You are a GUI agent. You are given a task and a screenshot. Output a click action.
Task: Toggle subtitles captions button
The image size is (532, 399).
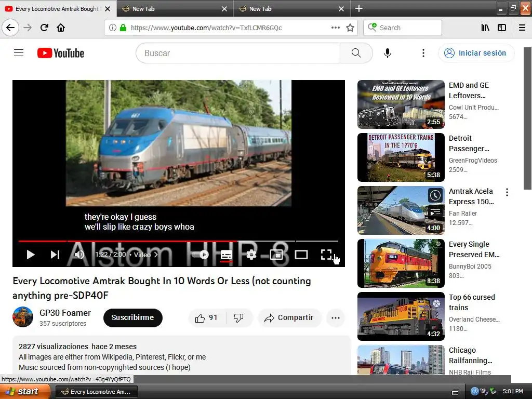[227, 255]
